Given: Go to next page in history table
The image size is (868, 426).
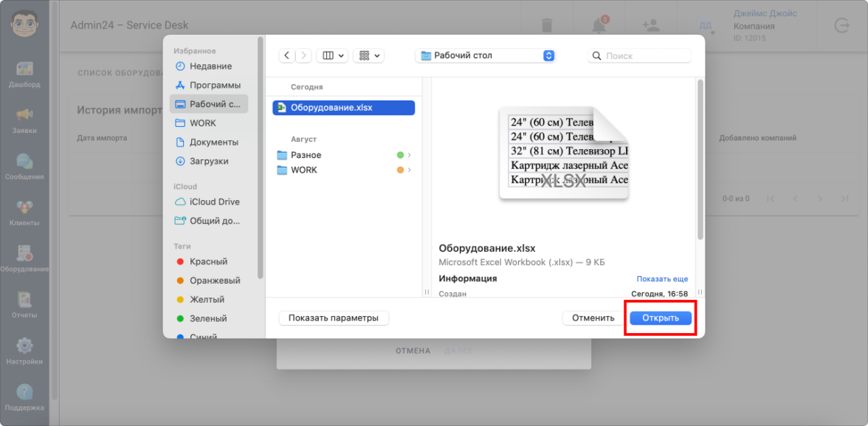Looking at the screenshot, I should tap(820, 199).
